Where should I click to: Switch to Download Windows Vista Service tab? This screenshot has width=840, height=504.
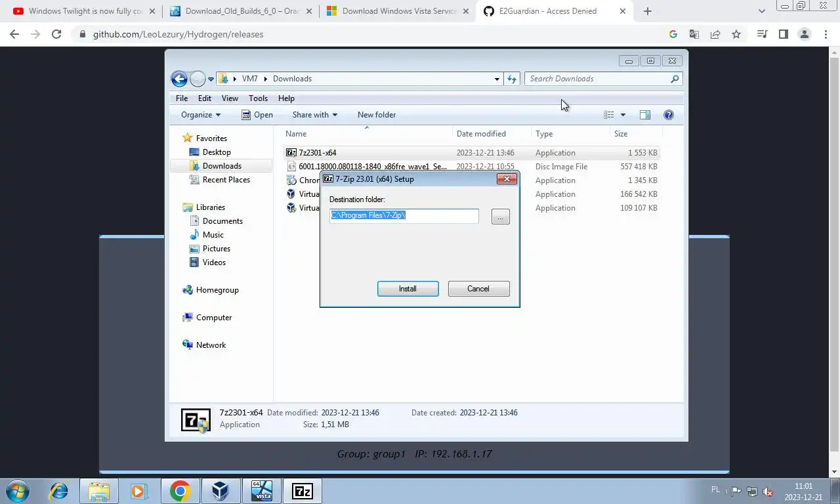[398, 11]
